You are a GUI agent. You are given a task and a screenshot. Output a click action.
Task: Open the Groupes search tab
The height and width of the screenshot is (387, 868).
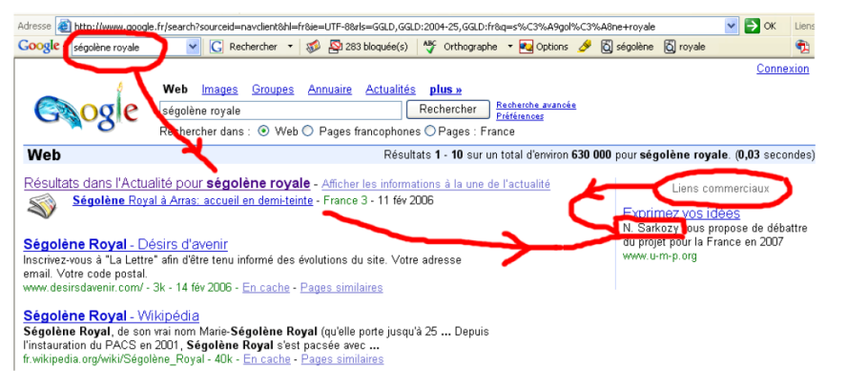(x=273, y=89)
